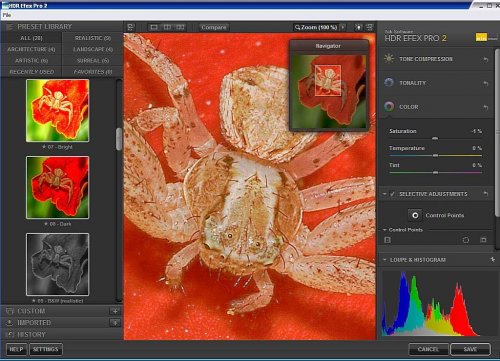Open the File menu
The height and width of the screenshot is (361, 500).
tap(7, 15)
